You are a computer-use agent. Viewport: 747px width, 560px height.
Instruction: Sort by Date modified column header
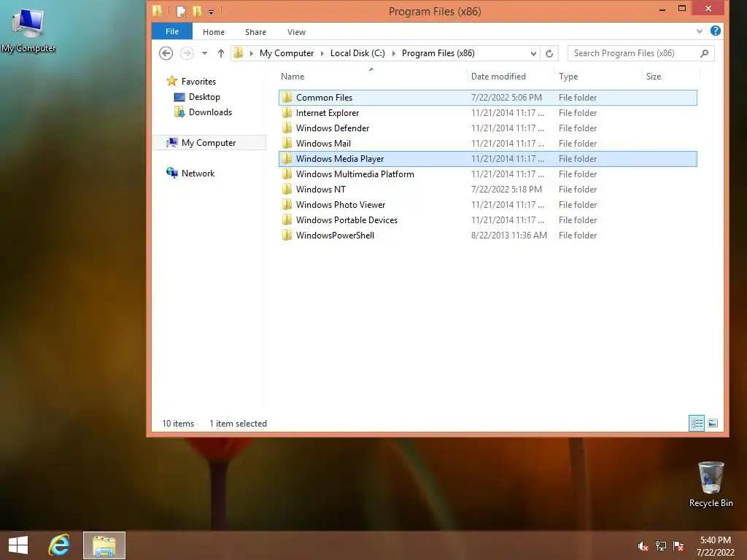[498, 76]
